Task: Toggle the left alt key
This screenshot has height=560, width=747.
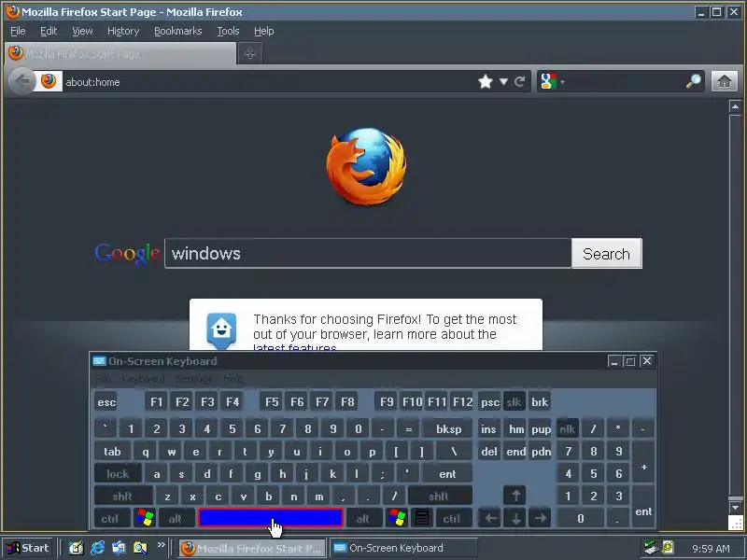Action: pyautogui.click(x=176, y=518)
